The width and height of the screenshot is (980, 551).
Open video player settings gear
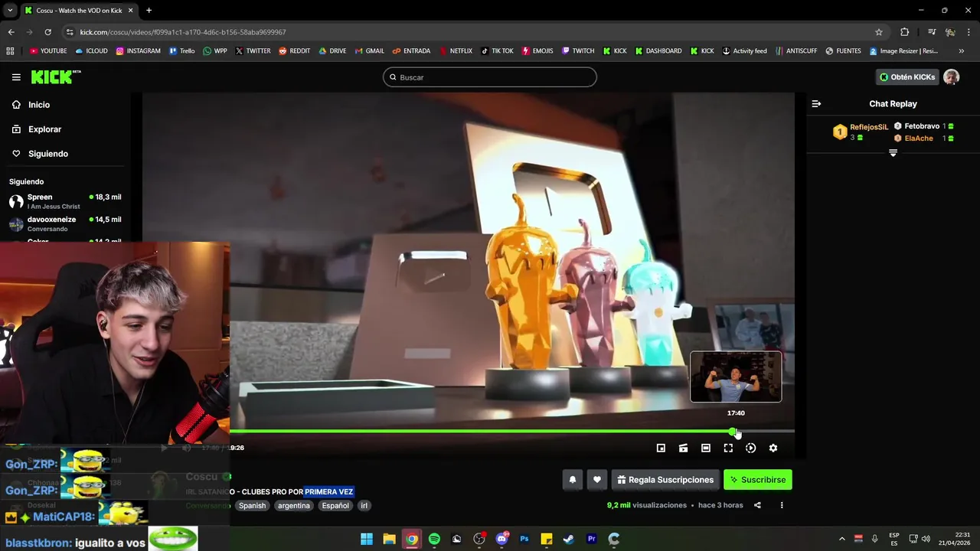(773, 448)
